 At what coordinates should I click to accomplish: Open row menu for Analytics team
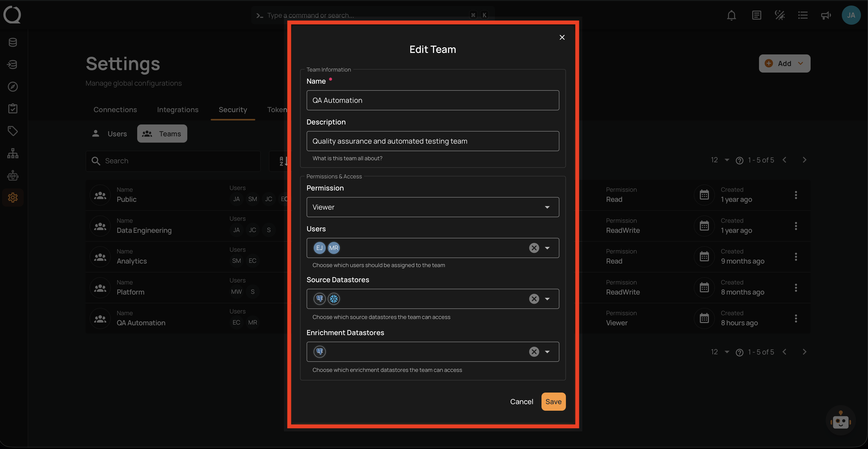tap(796, 257)
